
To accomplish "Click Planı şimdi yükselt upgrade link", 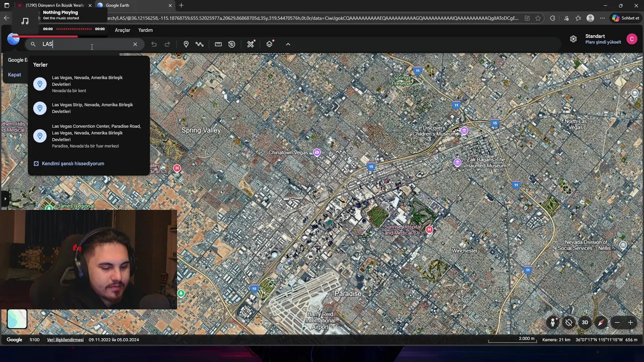I will [603, 42].
